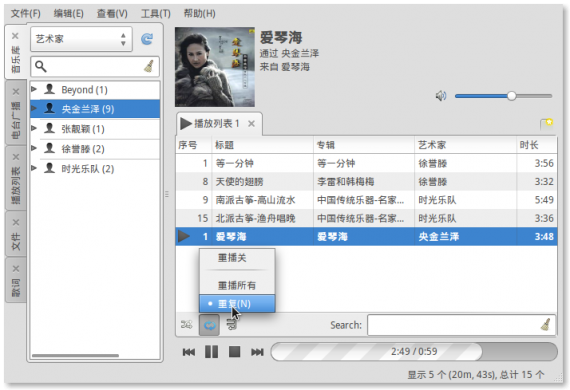Click the refresh library icon
570x390 pixels.
147,39
